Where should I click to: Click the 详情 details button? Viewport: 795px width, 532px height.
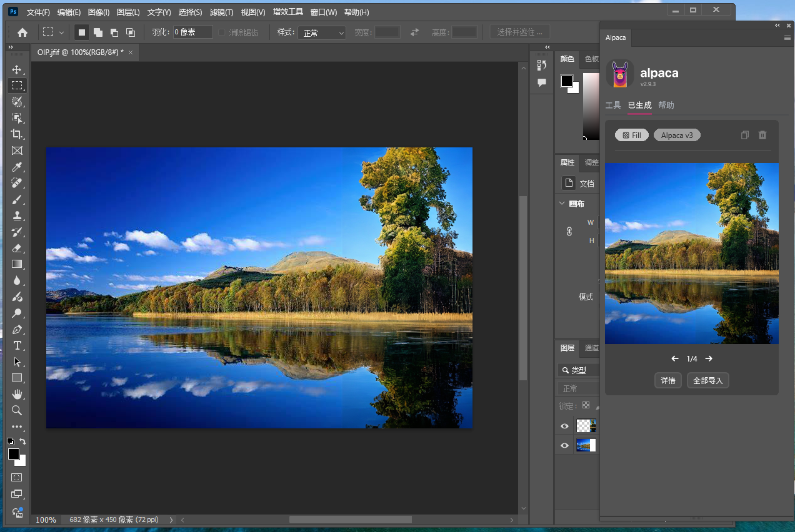pyautogui.click(x=667, y=380)
